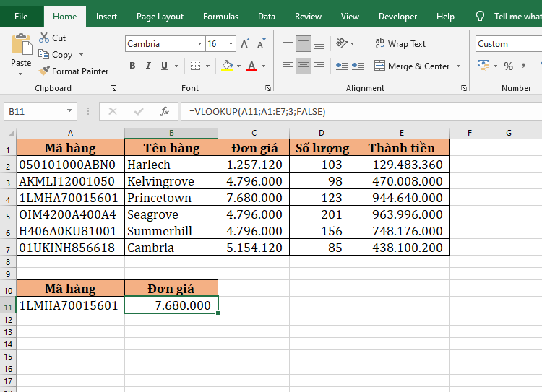The image size is (542, 392).
Task: Toggle Bold formatting
Action: click(x=132, y=66)
